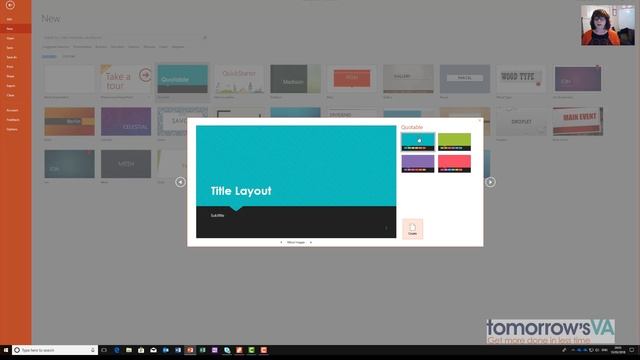This screenshot has height=360, width=640.
Task: Open Task View from the taskbar
Action: 104,350
